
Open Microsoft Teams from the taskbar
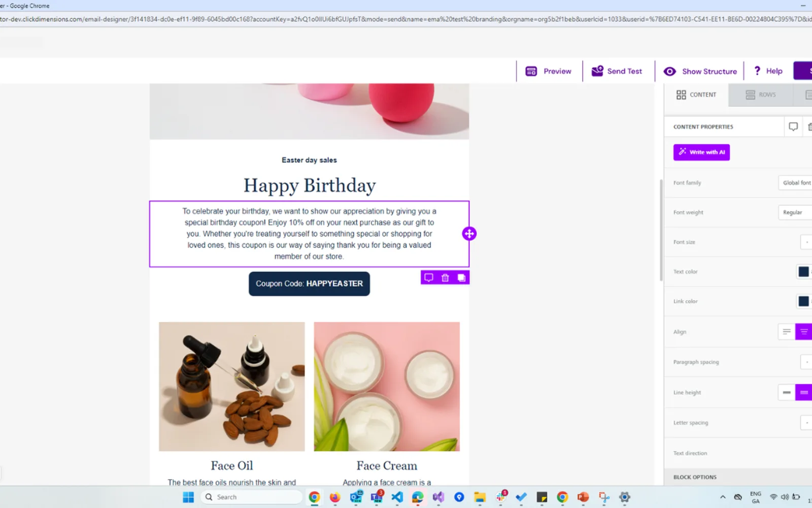377,497
